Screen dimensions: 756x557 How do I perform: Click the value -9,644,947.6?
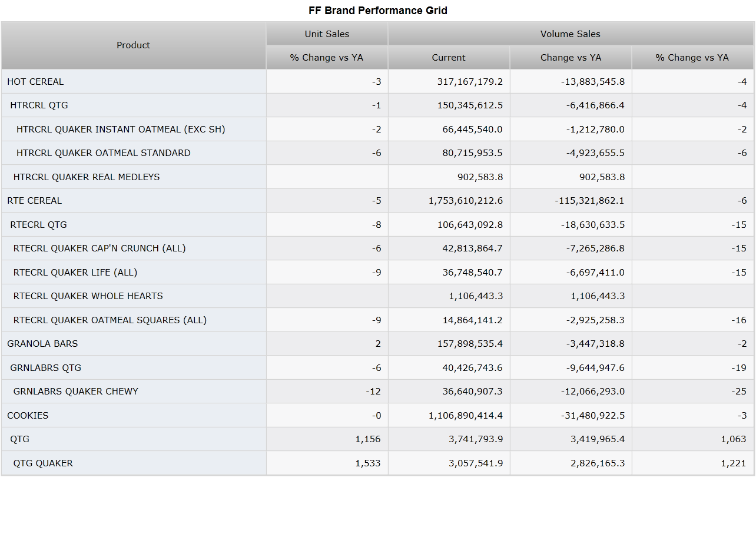pos(595,368)
